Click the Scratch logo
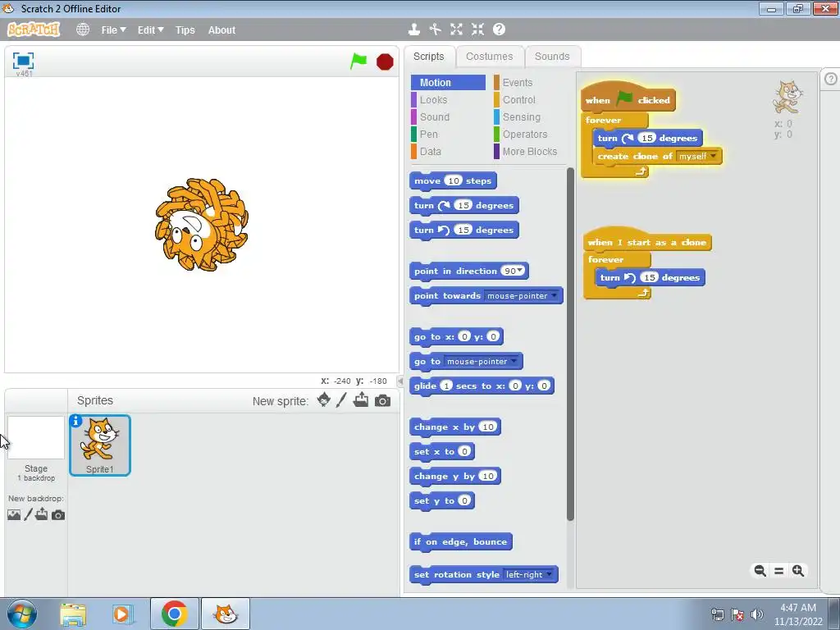The height and width of the screenshot is (630, 840). point(34,30)
